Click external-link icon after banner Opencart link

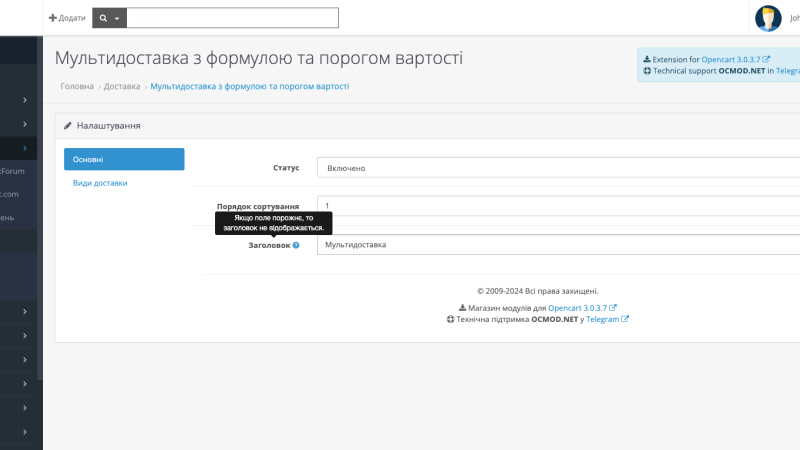pyautogui.click(x=766, y=59)
